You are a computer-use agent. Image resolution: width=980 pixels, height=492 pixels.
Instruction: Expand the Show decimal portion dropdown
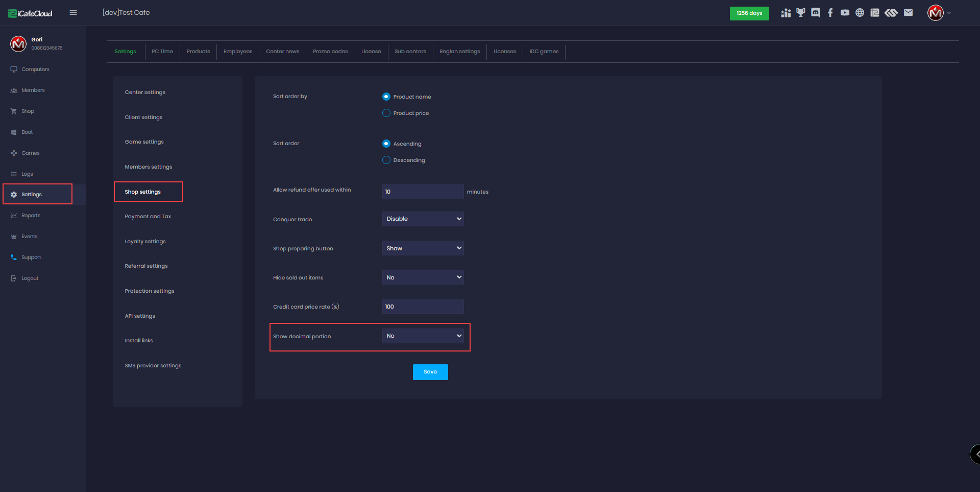point(423,336)
